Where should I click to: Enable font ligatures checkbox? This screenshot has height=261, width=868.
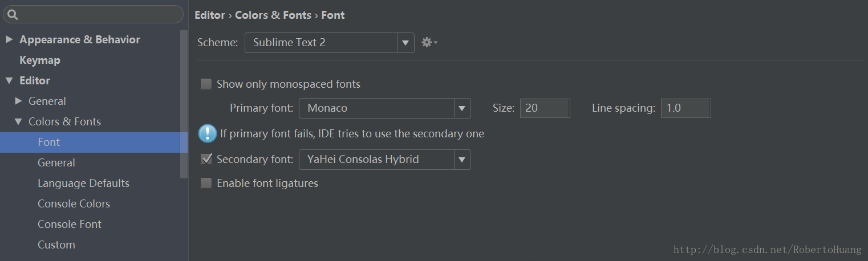[x=206, y=183]
